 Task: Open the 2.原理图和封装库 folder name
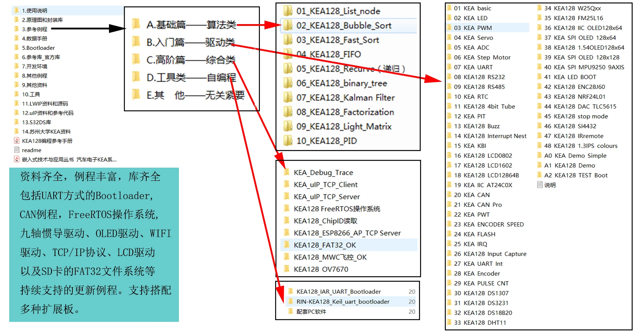(42, 20)
